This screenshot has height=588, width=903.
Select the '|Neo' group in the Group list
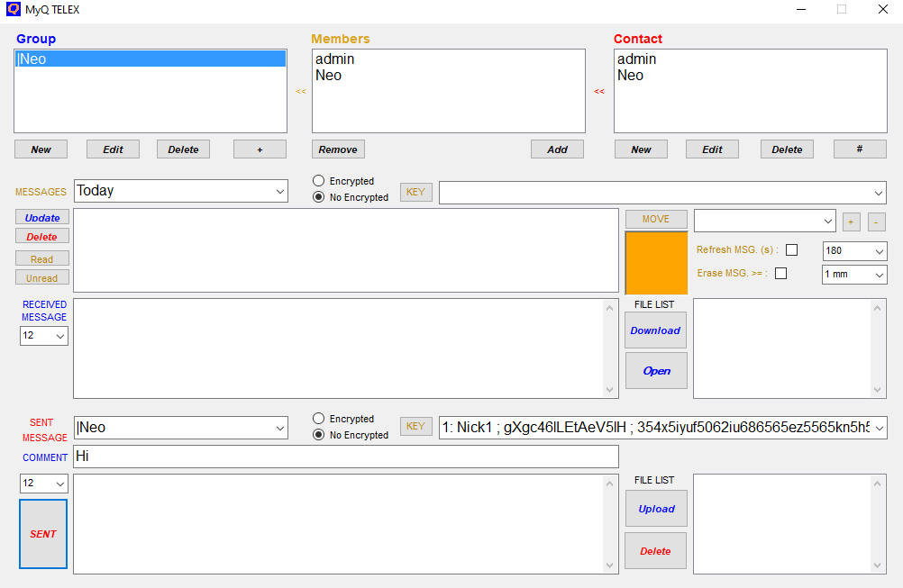pos(150,59)
